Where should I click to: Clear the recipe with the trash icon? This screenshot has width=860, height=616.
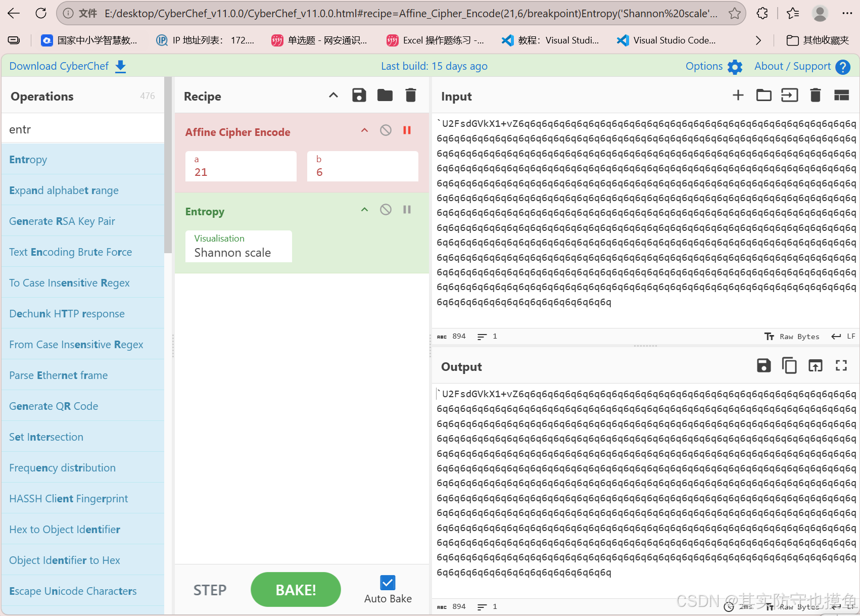click(411, 95)
